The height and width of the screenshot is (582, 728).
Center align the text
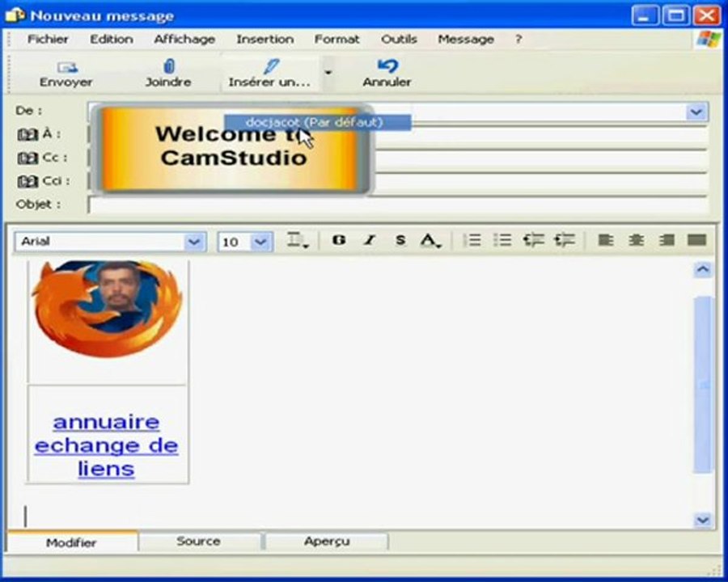[x=636, y=240]
